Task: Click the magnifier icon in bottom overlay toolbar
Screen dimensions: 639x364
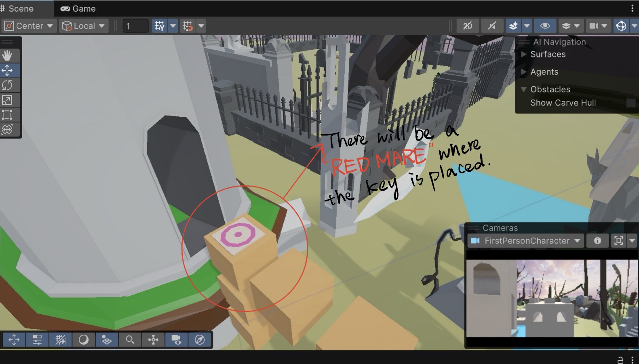Action: pyautogui.click(x=130, y=340)
